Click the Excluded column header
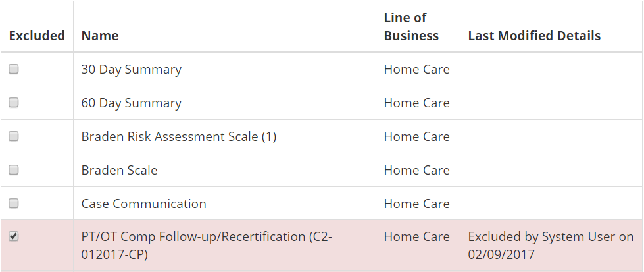 tap(37, 36)
